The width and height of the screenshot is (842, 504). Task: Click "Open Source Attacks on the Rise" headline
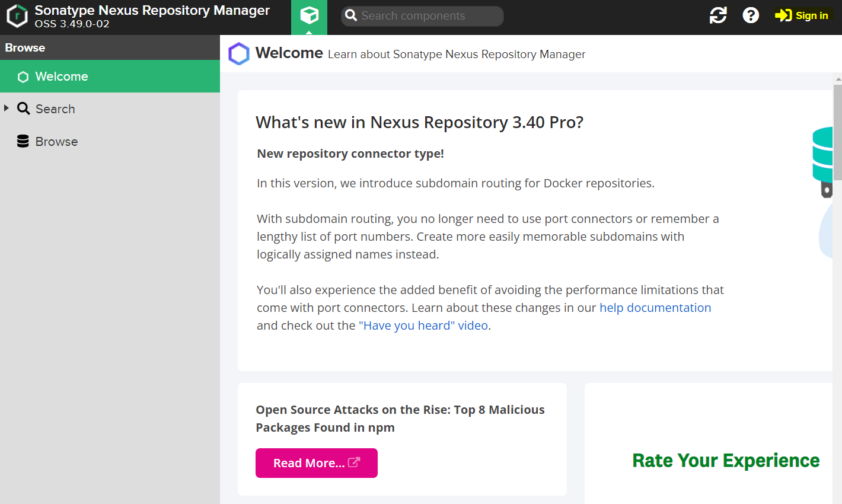400,419
